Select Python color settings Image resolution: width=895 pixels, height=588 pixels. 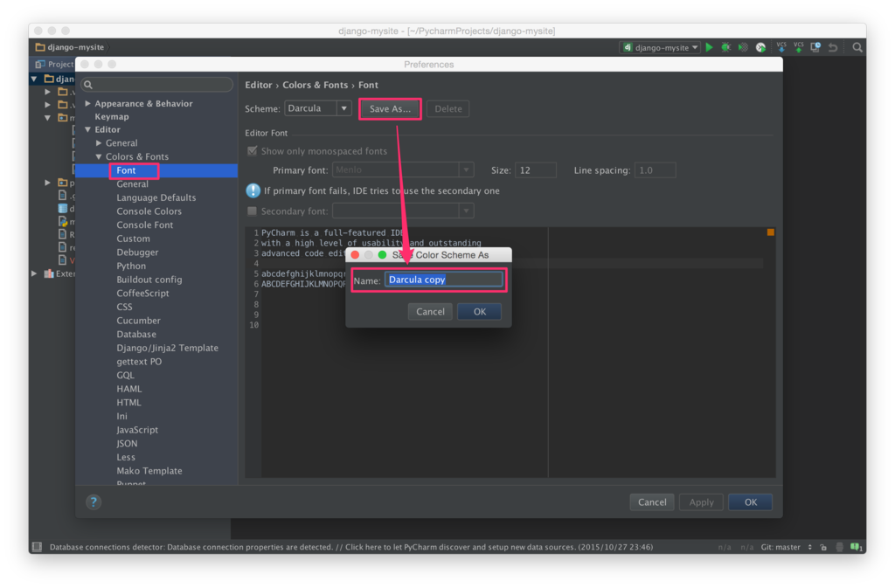click(x=131, y=266)
